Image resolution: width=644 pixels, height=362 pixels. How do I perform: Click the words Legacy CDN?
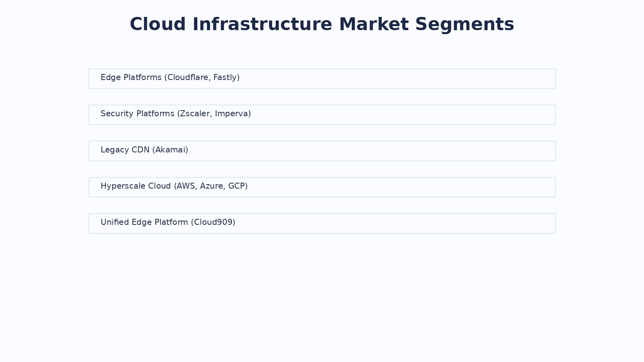(125, 150)
